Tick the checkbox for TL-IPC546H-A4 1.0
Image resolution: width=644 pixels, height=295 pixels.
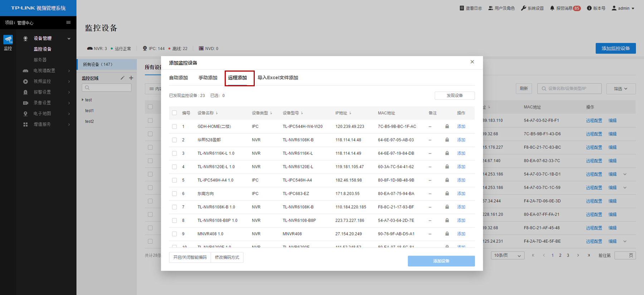(174, 180)
